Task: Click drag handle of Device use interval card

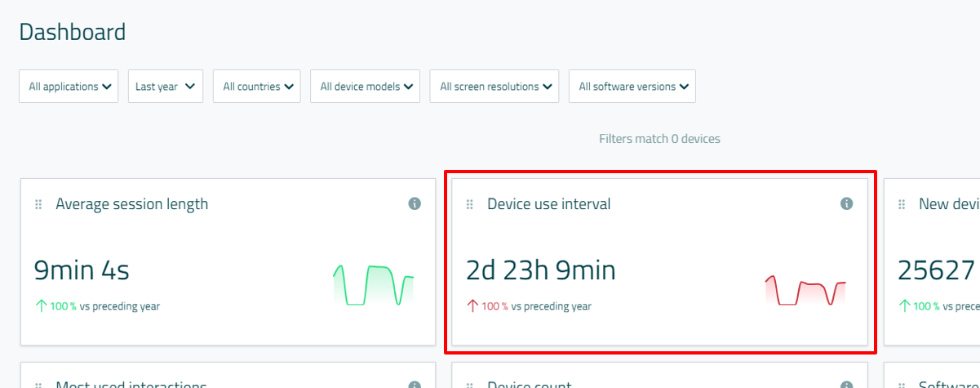Action: click(x=469, y=204)
